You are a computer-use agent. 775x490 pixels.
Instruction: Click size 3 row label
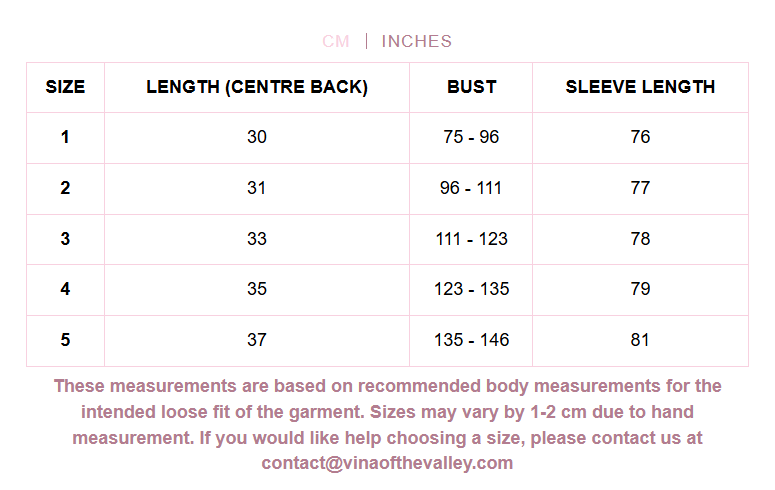(x=65, y=239)
